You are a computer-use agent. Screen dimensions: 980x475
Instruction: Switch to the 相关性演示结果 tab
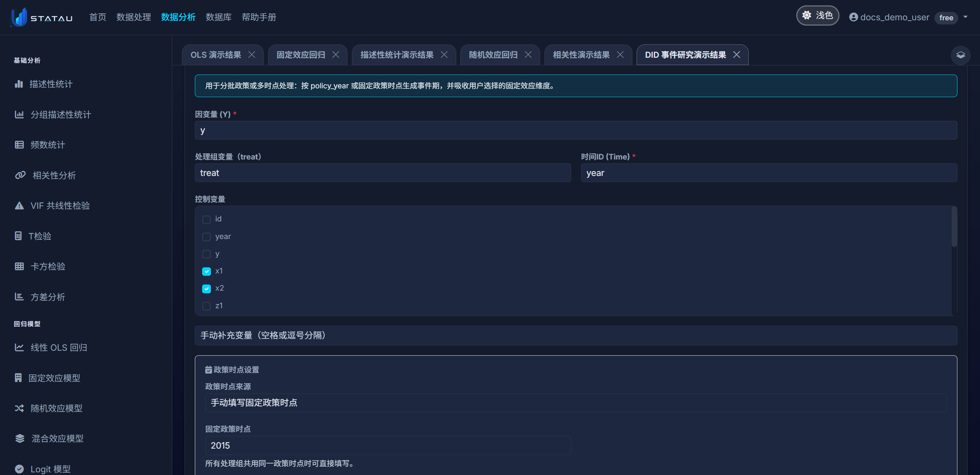(x=581, y=55)
